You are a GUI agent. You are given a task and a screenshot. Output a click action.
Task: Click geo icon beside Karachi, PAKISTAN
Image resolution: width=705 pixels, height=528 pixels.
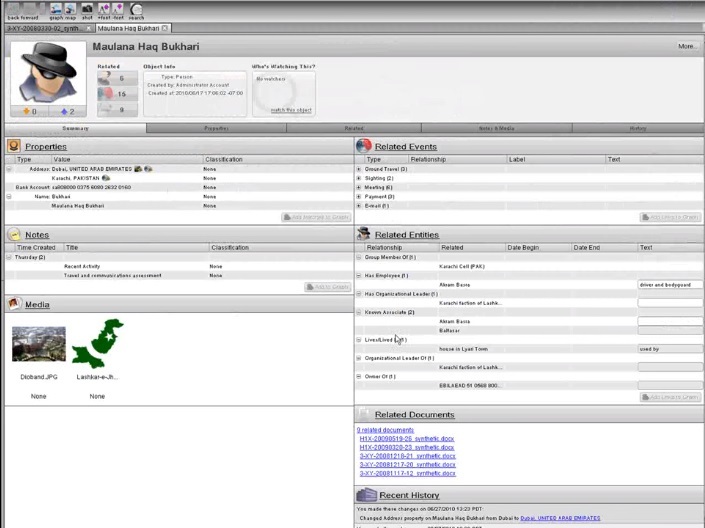point(106,178)
